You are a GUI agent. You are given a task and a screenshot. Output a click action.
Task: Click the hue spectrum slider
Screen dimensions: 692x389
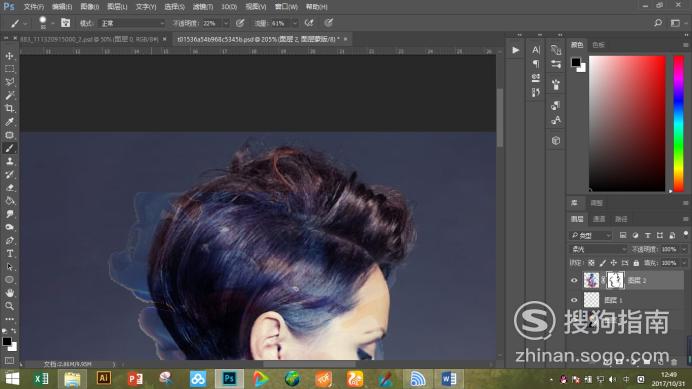click(x=678, y=124)
